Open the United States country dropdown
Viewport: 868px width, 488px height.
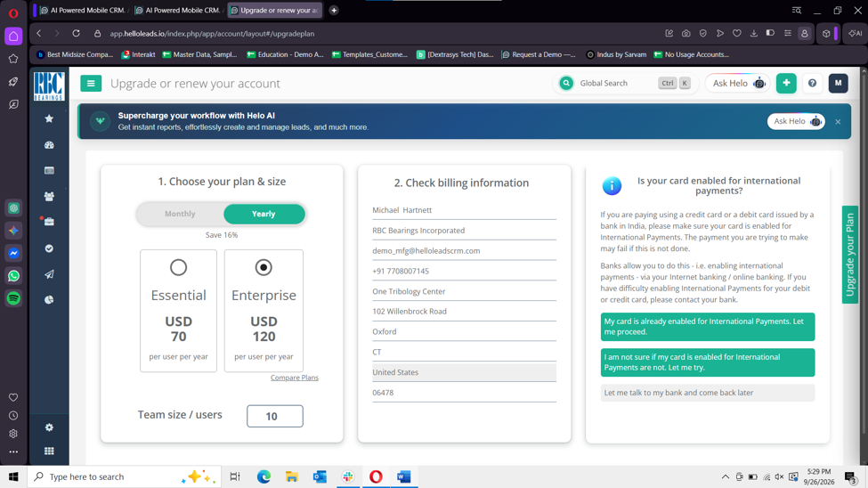(464, 372)
